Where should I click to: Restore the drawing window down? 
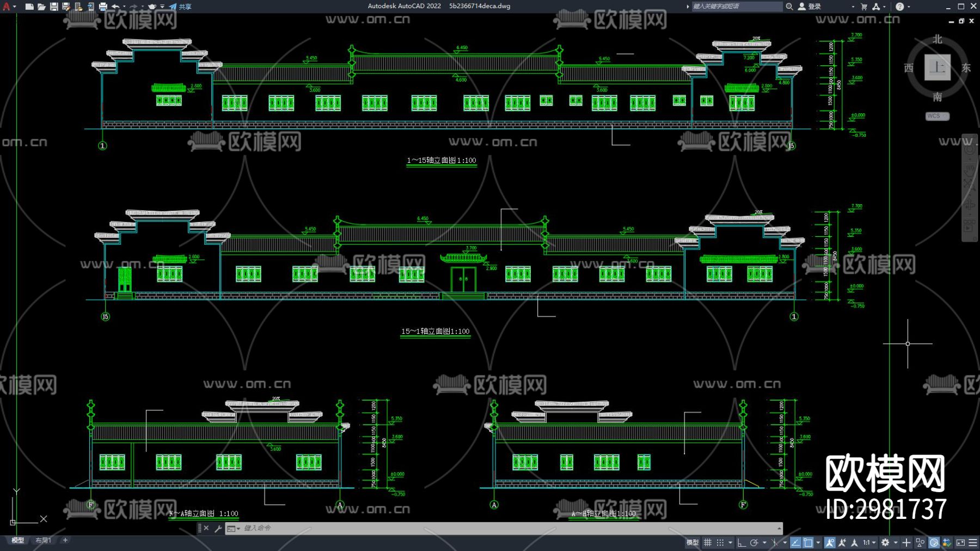click(x=961, y=21)
